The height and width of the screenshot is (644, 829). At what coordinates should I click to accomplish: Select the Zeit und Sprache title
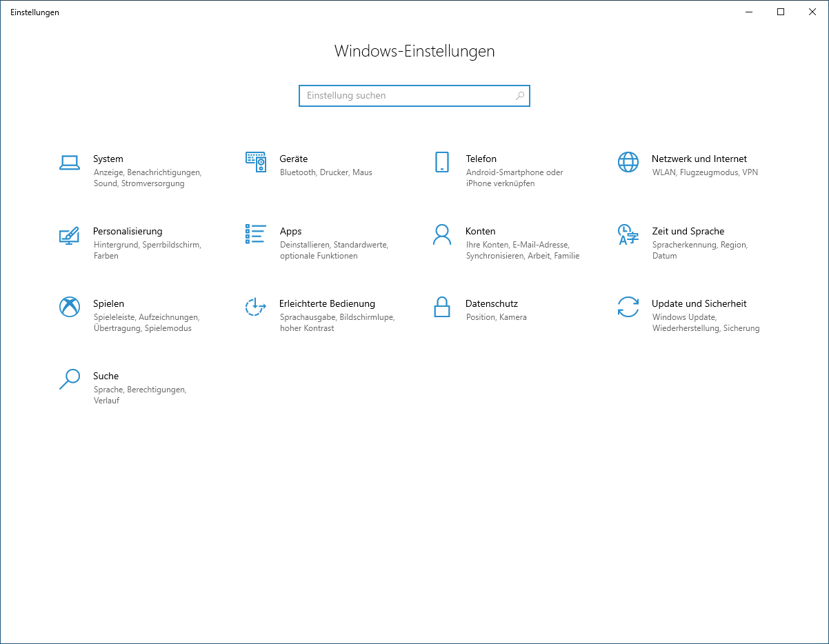point(688,231)
